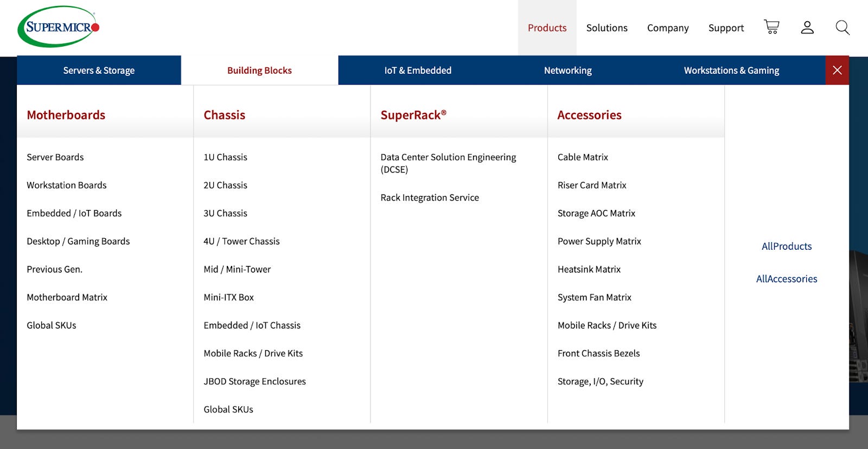Open Rack Integration Service
Image resolution: width=868 pixels, height=449 pixels.
(x=430, y=198)
